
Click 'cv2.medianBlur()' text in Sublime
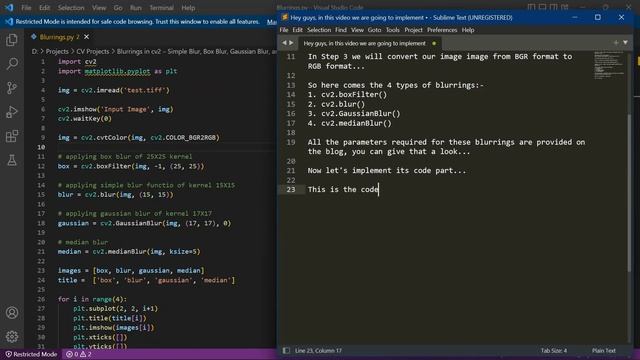[356, 123]
